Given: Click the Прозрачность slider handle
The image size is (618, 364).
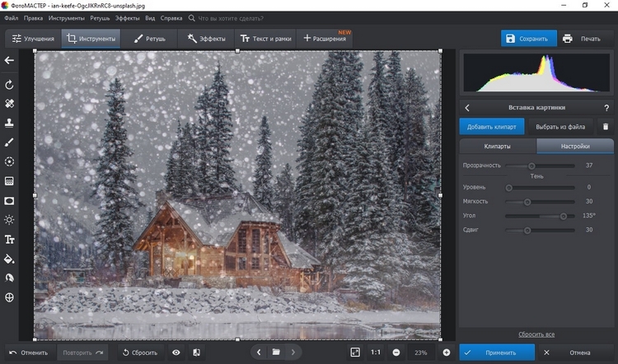Looking at the screenshot, I should click(x=531, y=166).
